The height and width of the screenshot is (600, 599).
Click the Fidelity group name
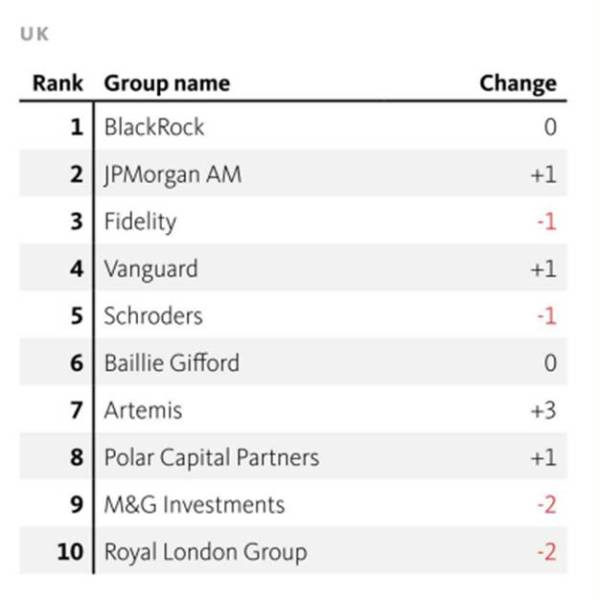140,222
